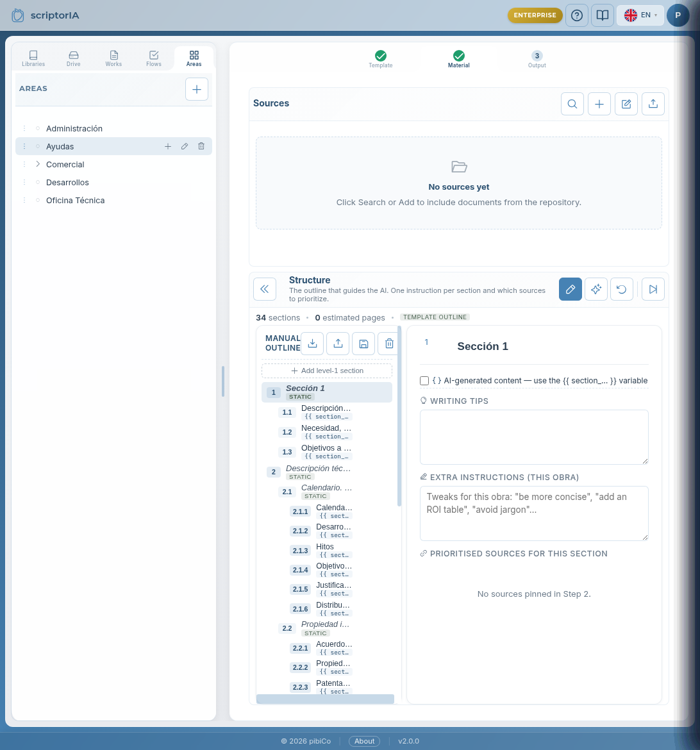This screenshot has width=700, height=750.
Task: Click the v2.0.0 version label
Action: 408,741
